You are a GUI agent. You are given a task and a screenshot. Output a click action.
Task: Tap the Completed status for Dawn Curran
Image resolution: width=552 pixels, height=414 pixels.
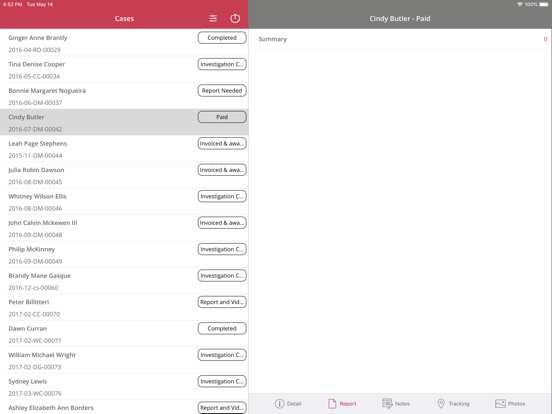[x=222, y=328]
